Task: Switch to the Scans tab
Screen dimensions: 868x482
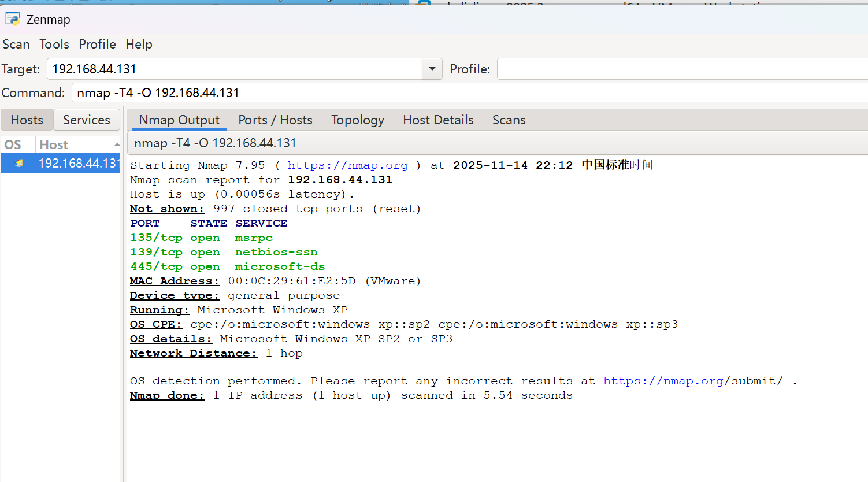Action: [x=509, y=120]
